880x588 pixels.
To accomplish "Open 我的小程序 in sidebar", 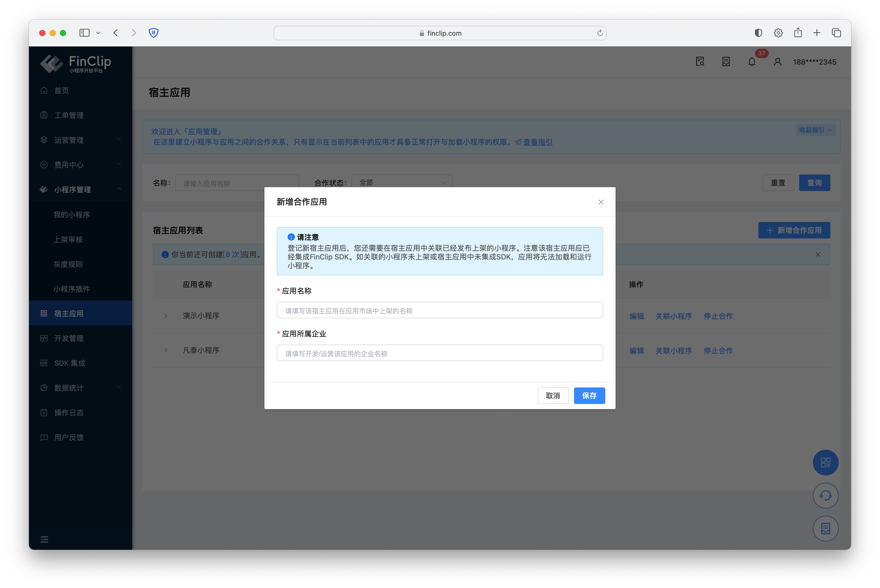I will pyautogui.click(x=72, y=214).
